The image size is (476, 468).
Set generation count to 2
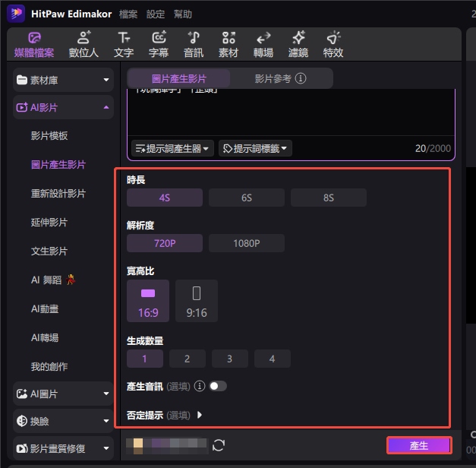click(188, 359)
